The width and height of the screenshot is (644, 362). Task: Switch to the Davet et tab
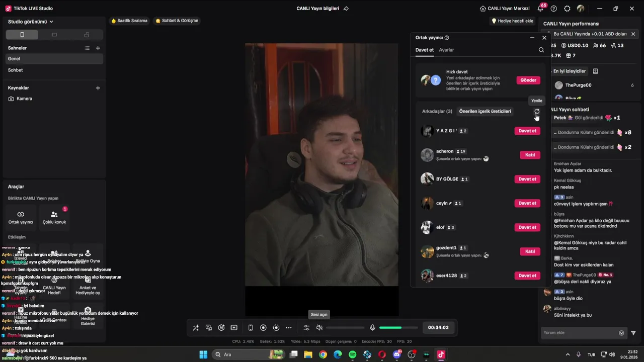(424, 50)
